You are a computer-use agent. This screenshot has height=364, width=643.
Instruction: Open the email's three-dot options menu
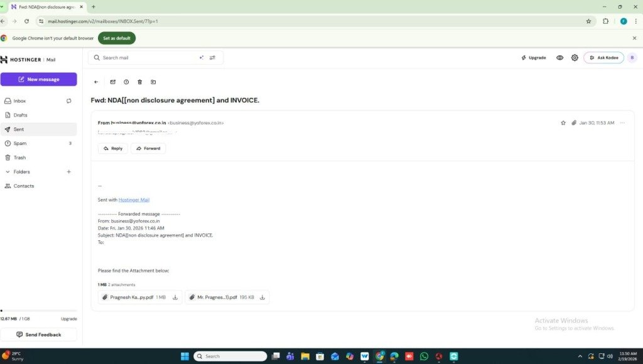622,122
